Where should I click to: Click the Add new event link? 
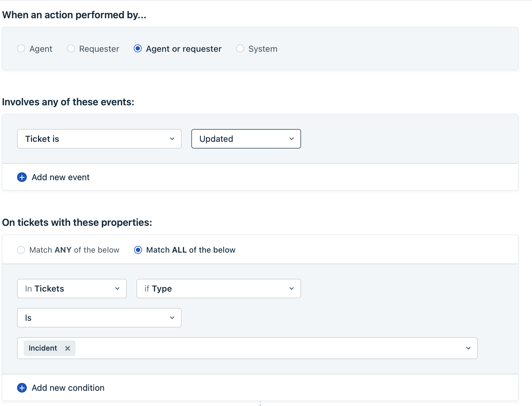point(61,177)
